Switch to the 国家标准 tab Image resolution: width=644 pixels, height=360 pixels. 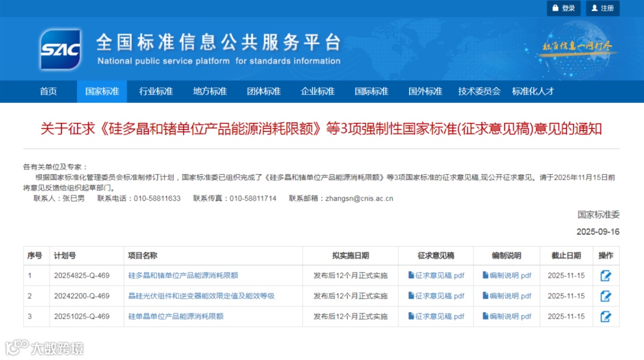tap(102, 91)
